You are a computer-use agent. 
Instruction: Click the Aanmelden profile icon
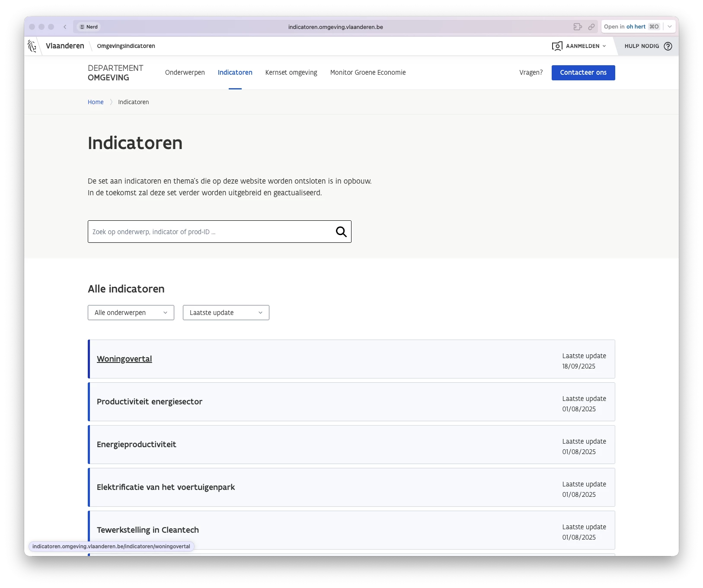tap(557, 46)
